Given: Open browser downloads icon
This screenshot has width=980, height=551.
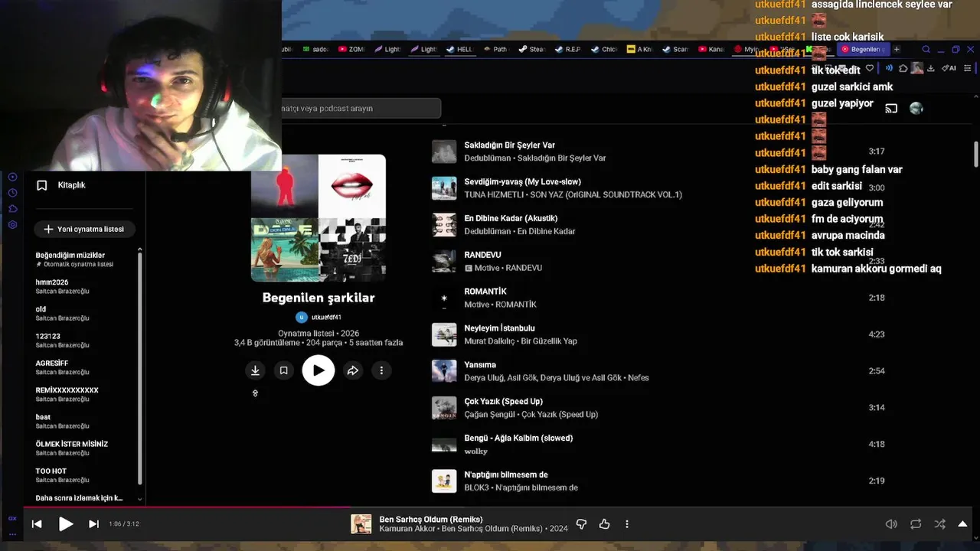Looking at the screenshot, I should [x=931, y=68].
